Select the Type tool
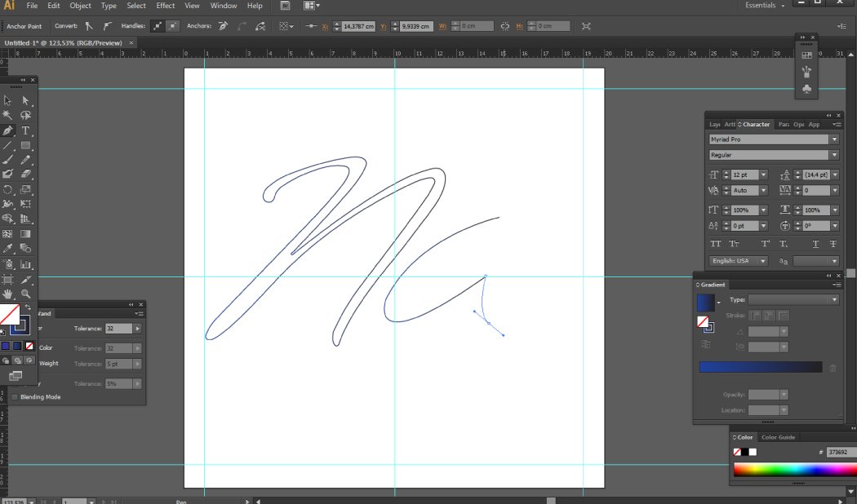857x504 pixels. [25, 130]
